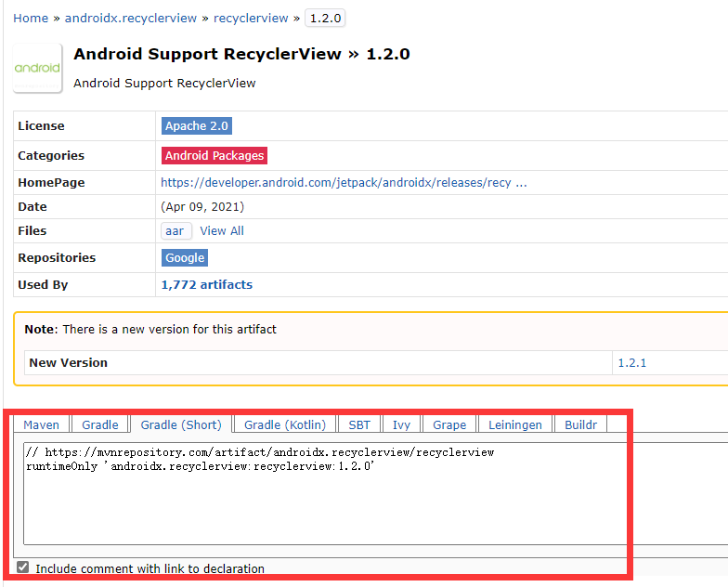Click the Repositories row label
Screen dimensions: 728x587
click(57, 258)
